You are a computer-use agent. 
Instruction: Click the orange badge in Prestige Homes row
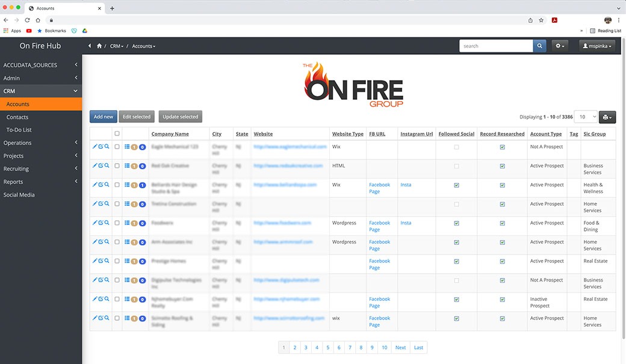tap(135, 262)
